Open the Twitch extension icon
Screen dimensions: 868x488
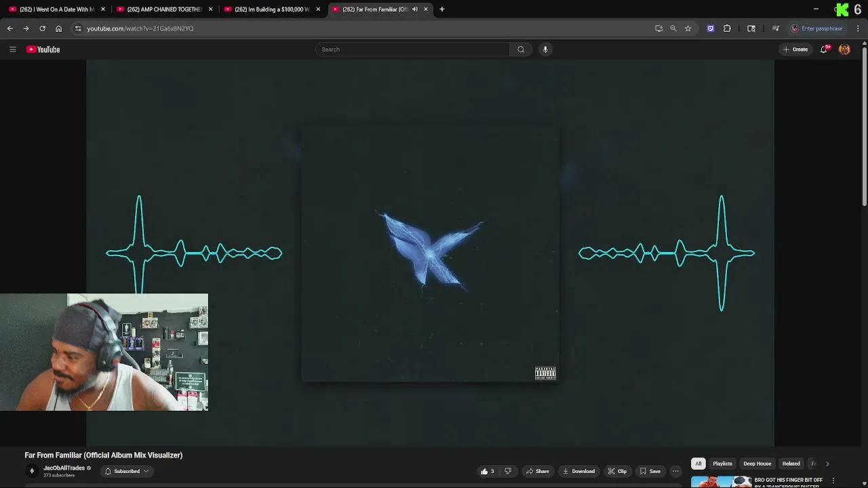click(710, 28)
